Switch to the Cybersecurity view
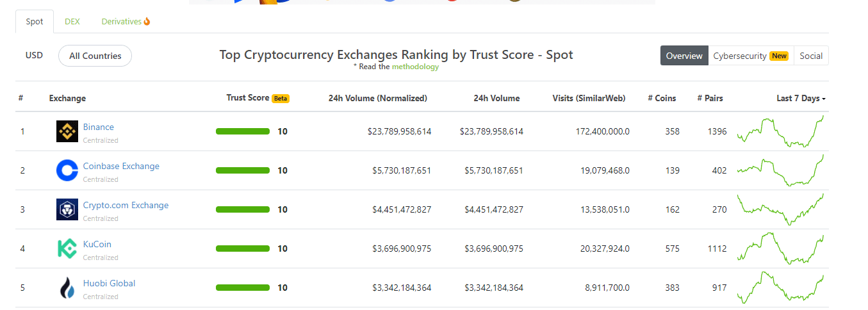 tap(740, 56)
